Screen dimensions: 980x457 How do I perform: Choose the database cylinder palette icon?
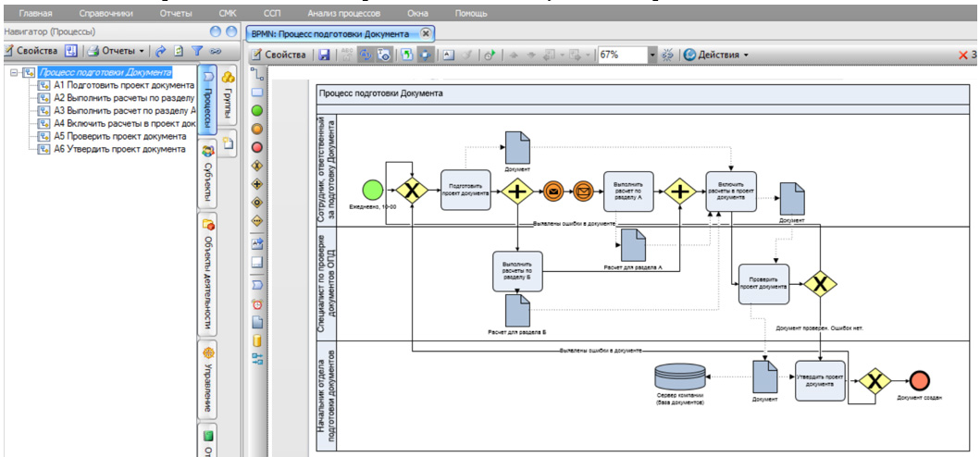tap(258, 340)
